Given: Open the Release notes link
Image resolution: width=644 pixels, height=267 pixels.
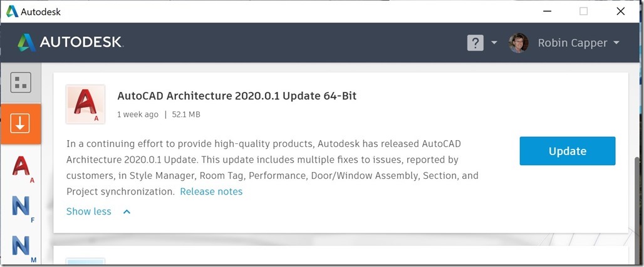Looking at the screenshot, I should (211, 191).
